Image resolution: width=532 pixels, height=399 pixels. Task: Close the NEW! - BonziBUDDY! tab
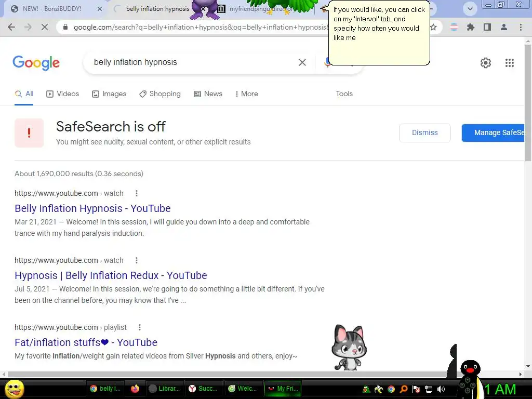point(100,9)
